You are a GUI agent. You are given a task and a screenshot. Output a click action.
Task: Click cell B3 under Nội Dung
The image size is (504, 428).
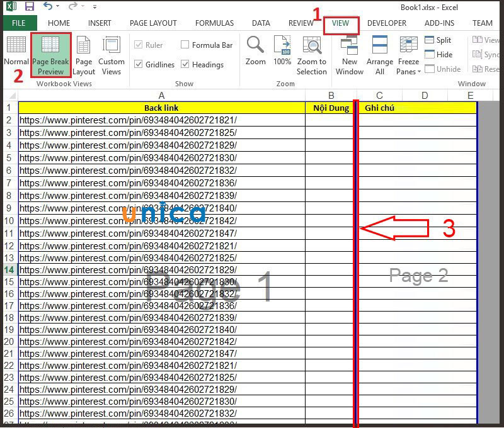[x=329, y=133]
